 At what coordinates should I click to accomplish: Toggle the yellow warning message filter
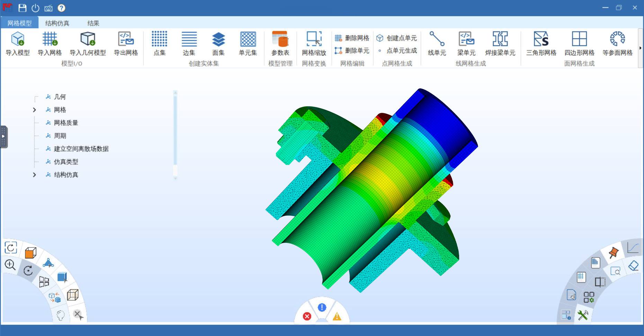click(337, 316)
